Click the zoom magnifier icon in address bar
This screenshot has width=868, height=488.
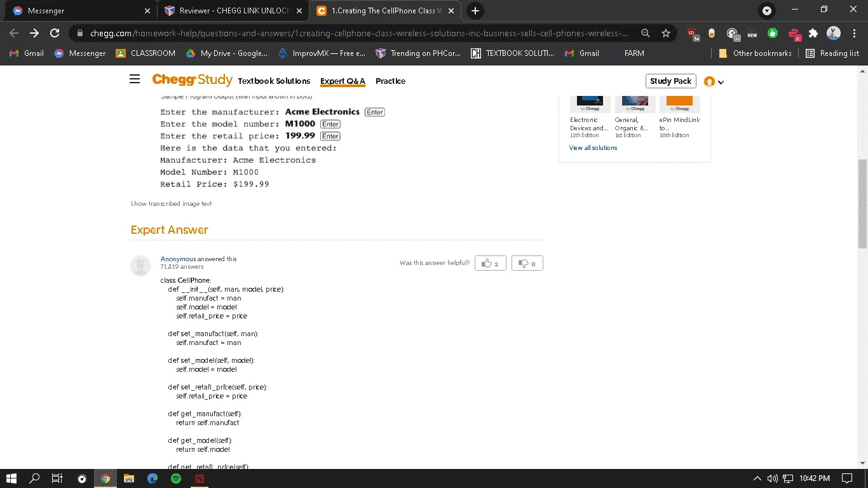pos(645,33)
